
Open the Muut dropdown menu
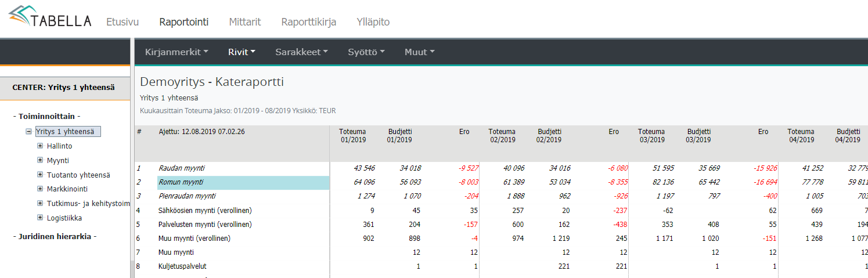pyautogui.click(x=419, y=52)
